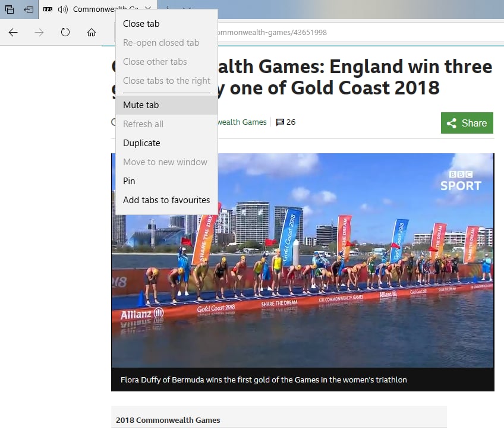Click the set these tabs aside icon
Screen dimensions: 504x430
(29, 10)
